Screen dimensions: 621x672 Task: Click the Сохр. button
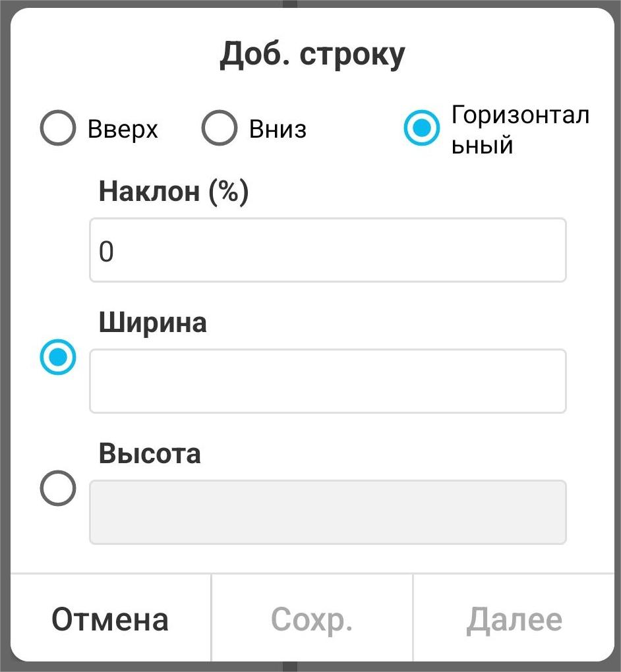[311, 619]
